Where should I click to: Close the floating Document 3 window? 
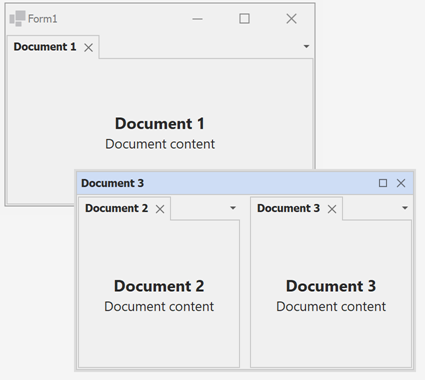point(401,183)
